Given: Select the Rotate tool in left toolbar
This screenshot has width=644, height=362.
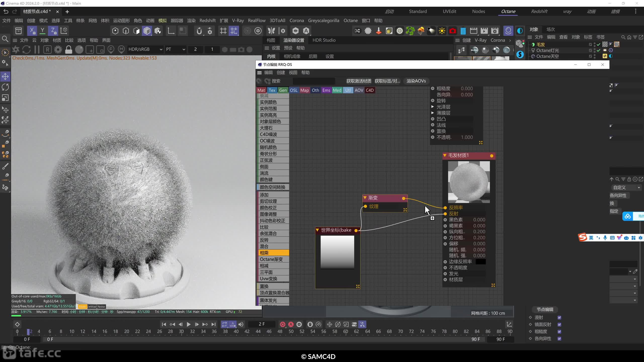Looking at the screenshot, I should click(5, 87).
